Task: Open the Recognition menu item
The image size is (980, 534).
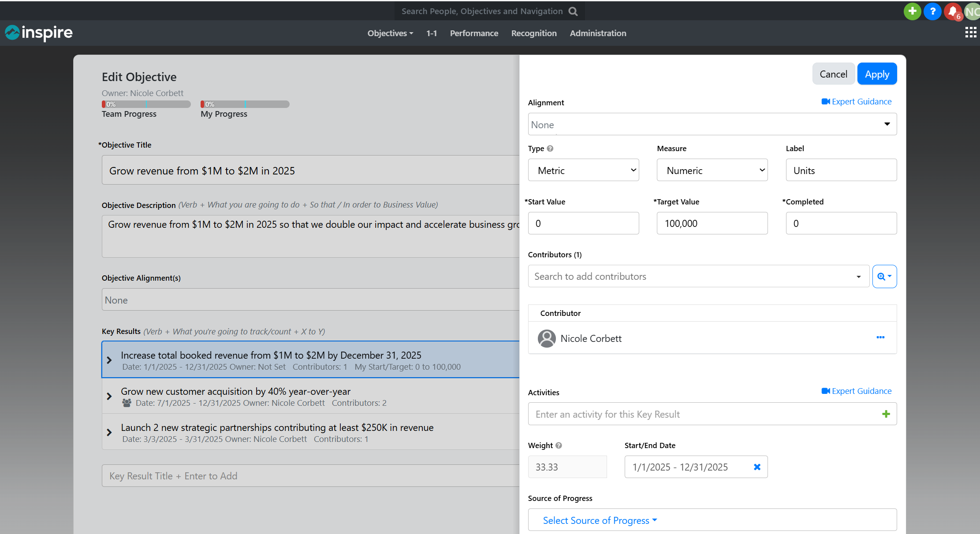Action: click(x=534, y=33)
